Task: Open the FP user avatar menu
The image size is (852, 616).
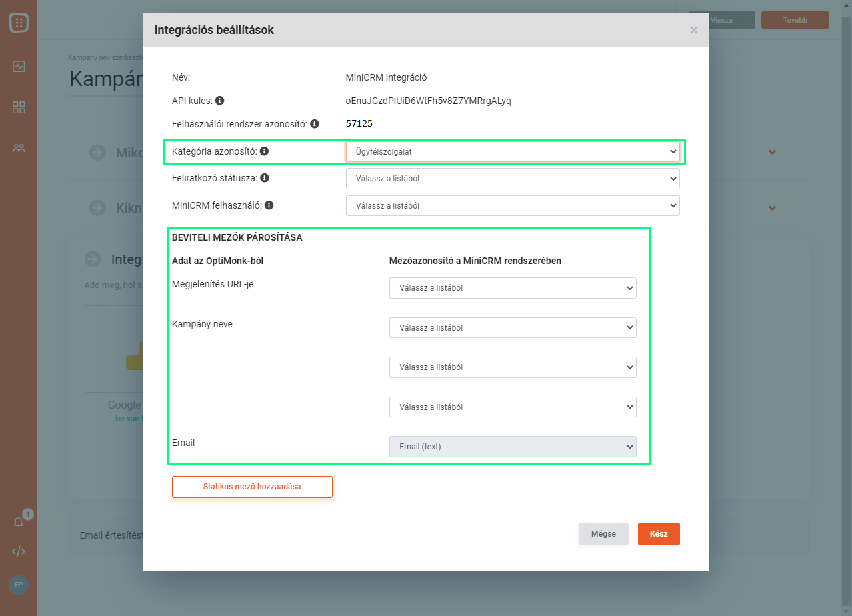Action: pyautogui.click(x=19, y=585)
